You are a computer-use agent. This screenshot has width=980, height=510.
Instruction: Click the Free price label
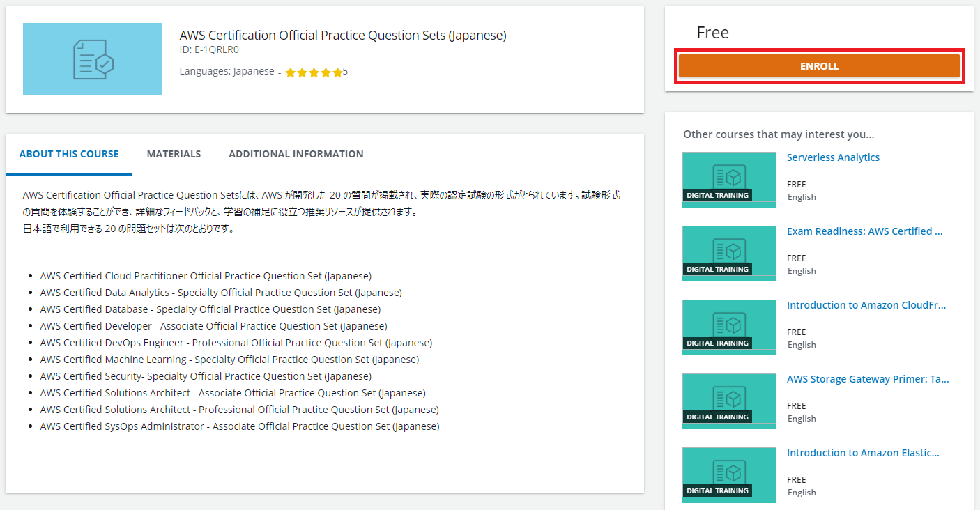tap(712, 33)
